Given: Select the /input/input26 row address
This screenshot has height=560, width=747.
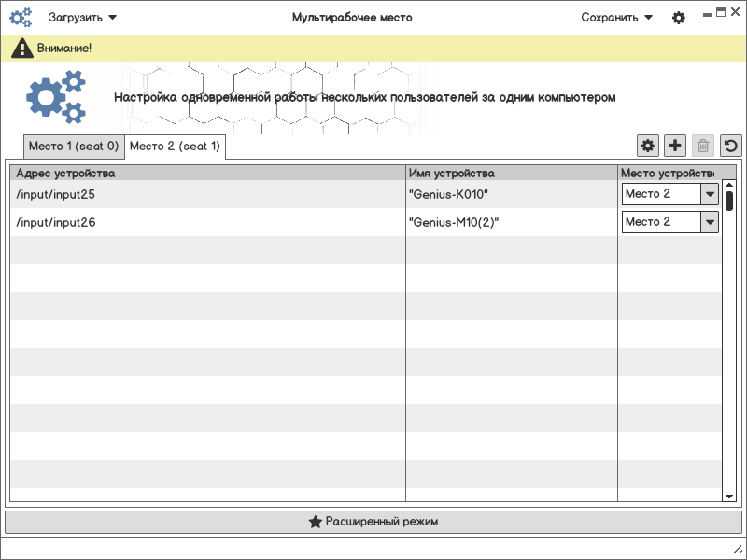Looking at the screenshot, I should coord(56,222).
